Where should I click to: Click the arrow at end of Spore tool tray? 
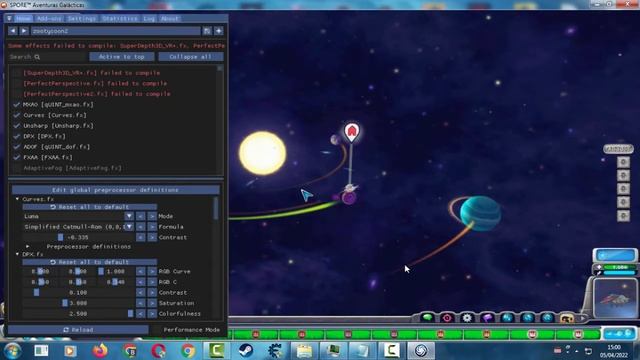point(582,318)
